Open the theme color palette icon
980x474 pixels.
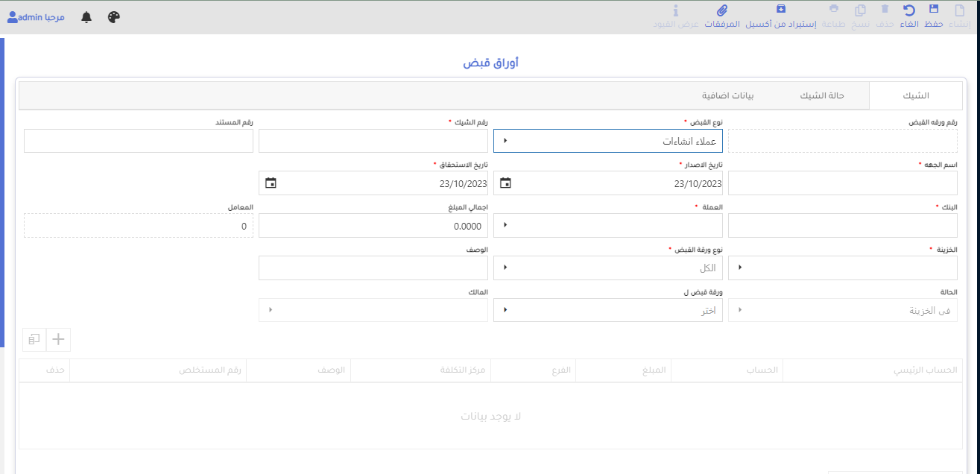[113, 17]
